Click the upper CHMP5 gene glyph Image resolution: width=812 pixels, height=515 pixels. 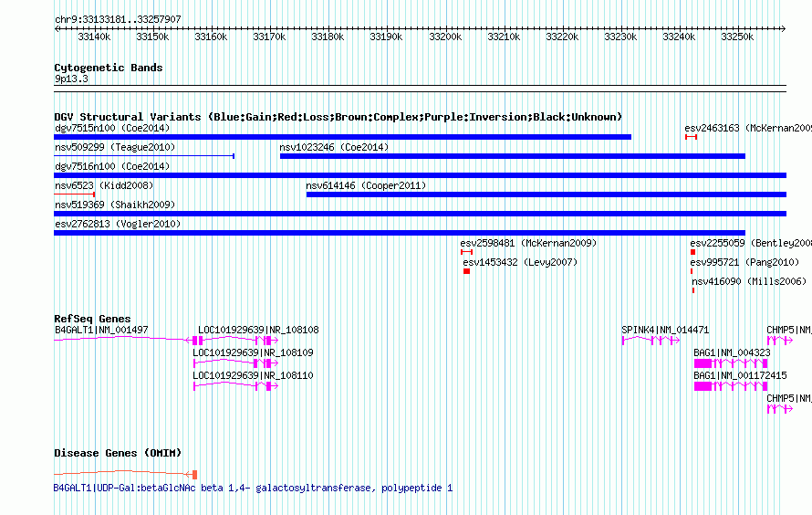pyautogui.click(x=780, y=340)
